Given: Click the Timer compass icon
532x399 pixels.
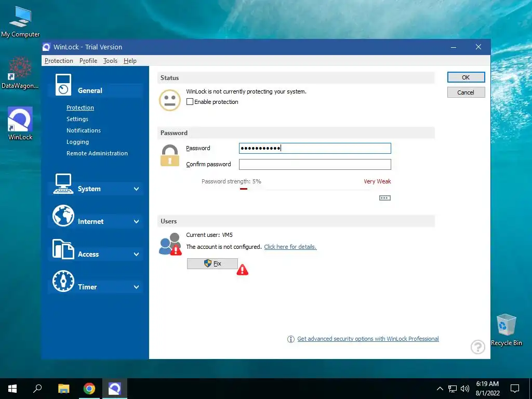Looking at the screenshot, I should click(63, 281).
